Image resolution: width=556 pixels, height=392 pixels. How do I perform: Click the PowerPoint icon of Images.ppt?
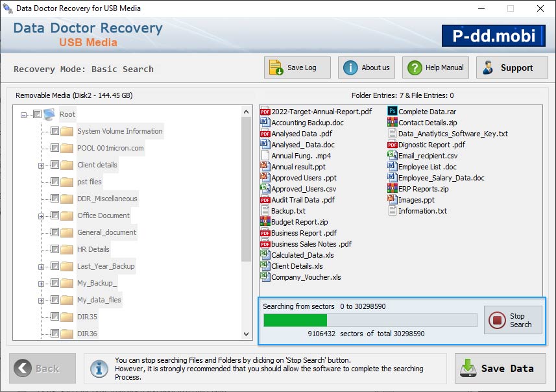click(392, 200)
